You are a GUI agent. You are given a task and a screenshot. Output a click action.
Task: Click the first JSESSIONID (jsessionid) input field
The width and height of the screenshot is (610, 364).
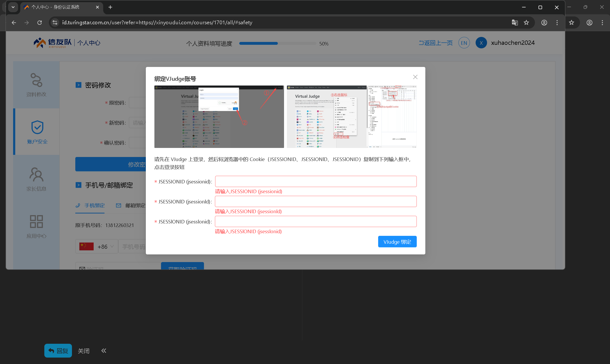click(x=316, y=182)
